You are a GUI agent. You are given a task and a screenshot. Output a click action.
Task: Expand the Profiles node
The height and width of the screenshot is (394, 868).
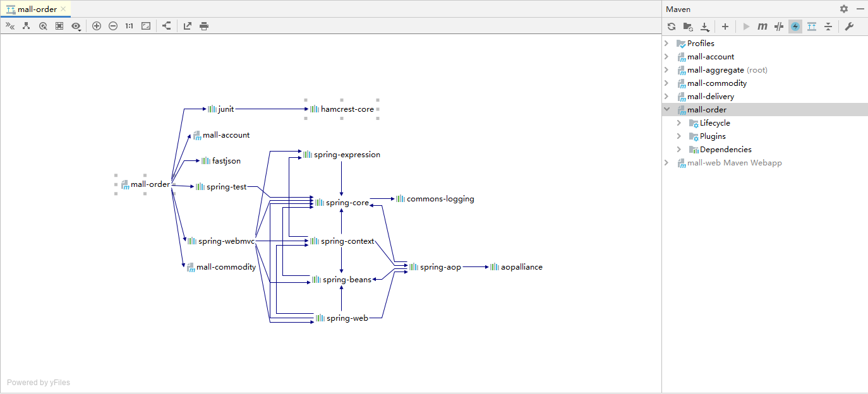(666, 44)
